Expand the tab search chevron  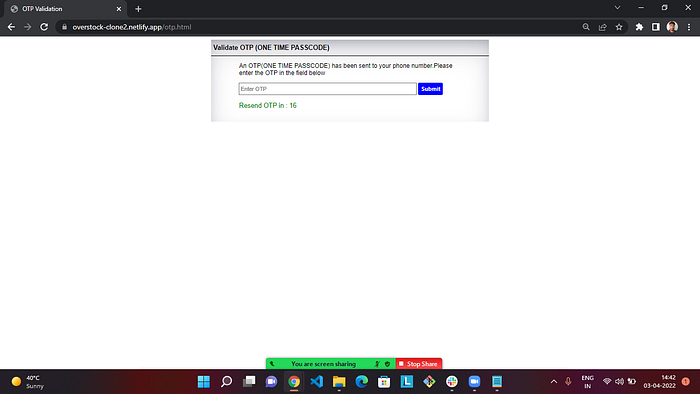point(617,8)
